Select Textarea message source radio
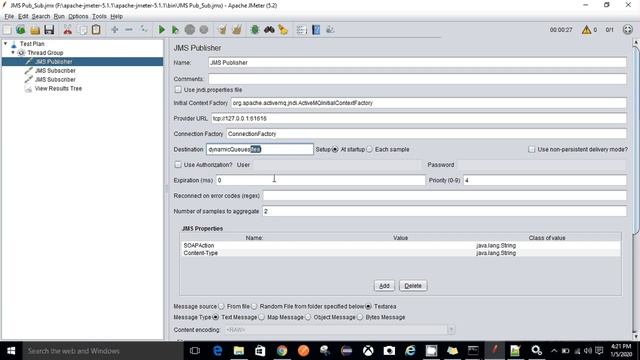The height and width of the screenshot is (360, 640). [x=368, y=306]
